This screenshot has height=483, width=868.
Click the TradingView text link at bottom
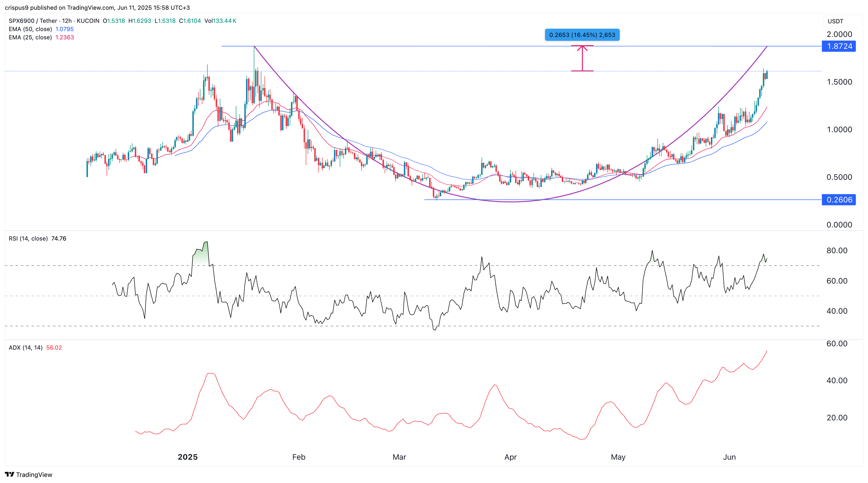click(x=34, y=474)
